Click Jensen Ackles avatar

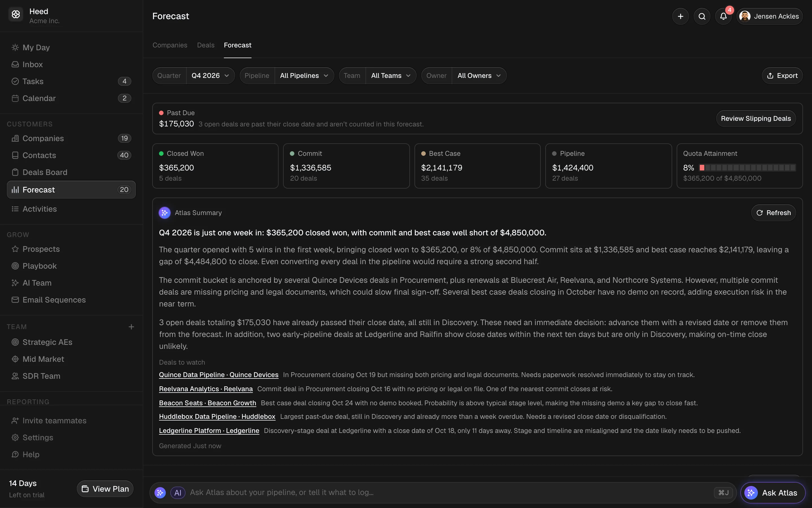point(745,16)
